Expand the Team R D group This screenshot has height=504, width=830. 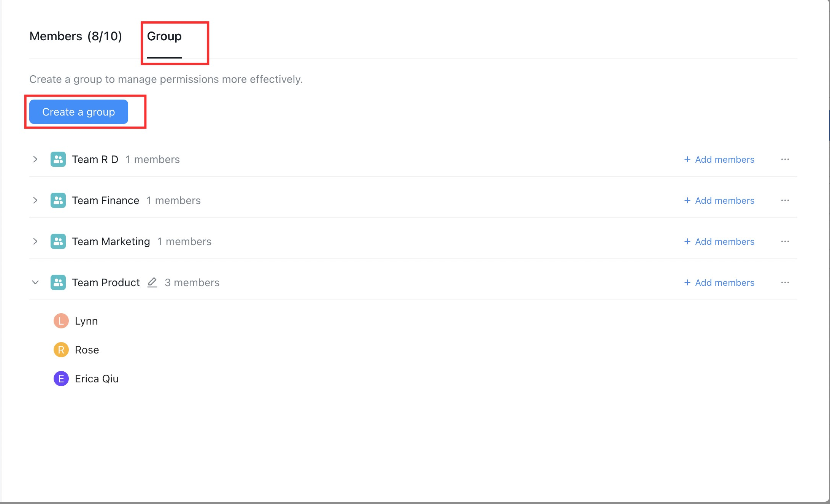[x=35, y=159]
